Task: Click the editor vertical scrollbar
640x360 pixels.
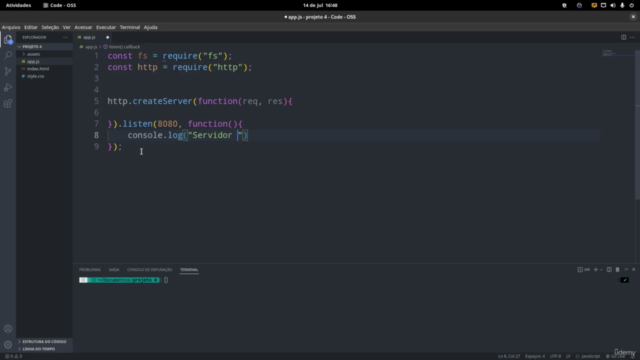Action: [637, 124]
